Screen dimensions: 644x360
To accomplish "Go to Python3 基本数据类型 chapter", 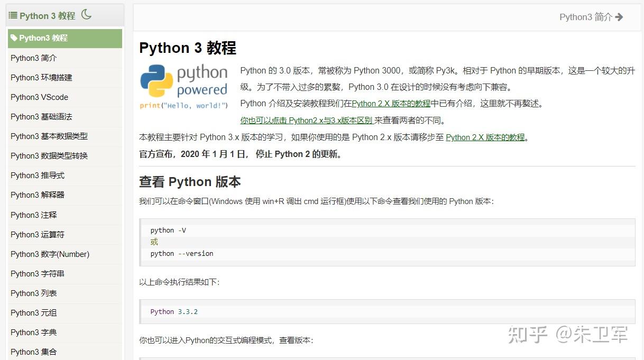I will pyautogui.click(x=49, y=136).
